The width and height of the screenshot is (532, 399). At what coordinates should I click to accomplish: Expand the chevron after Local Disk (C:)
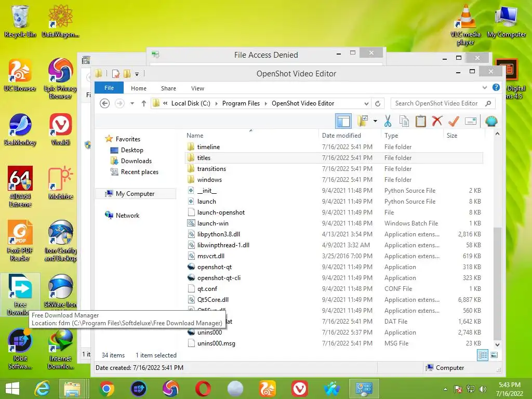pos(216,103)
